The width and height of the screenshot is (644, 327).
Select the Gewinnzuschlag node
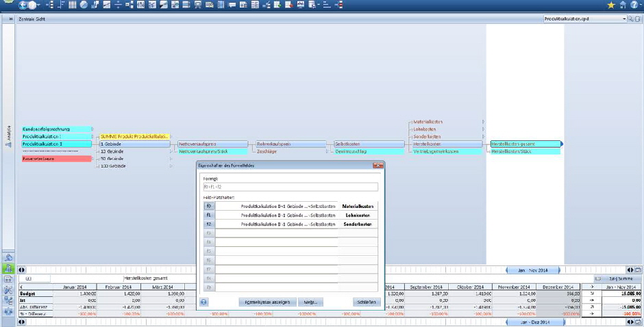click(x=369, y=151)
